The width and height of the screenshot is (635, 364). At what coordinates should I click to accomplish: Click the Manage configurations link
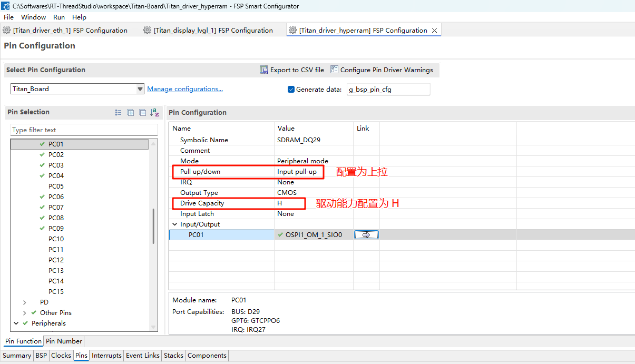point(185,89)
